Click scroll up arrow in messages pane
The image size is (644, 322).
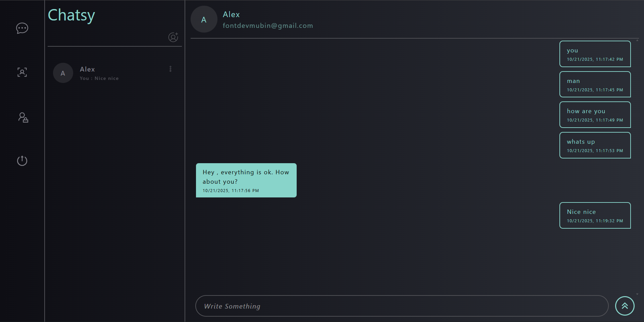(x=637, y=40)
